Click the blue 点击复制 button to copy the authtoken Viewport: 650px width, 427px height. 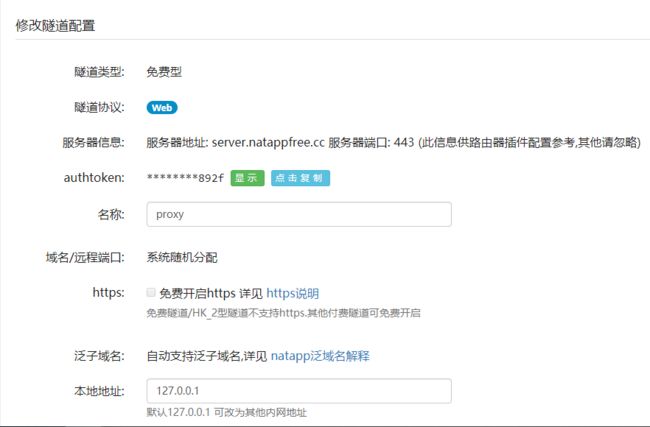301,178
